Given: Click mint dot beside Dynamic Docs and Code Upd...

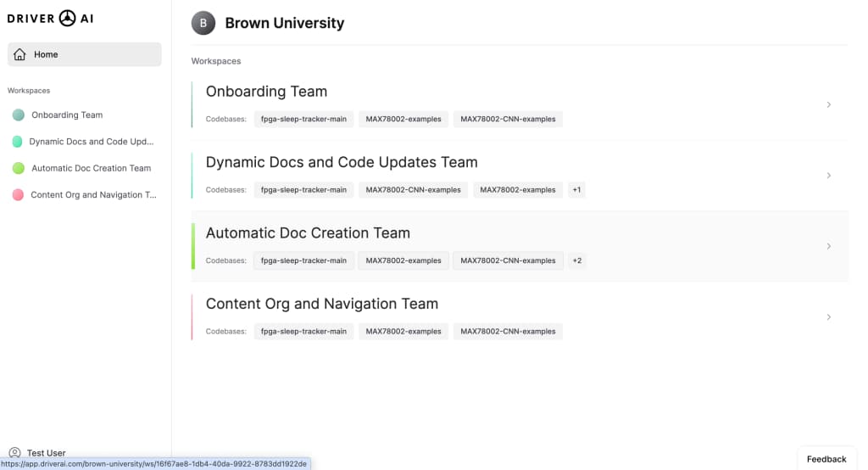Looking at the screenshot, I should click(17, 142).
